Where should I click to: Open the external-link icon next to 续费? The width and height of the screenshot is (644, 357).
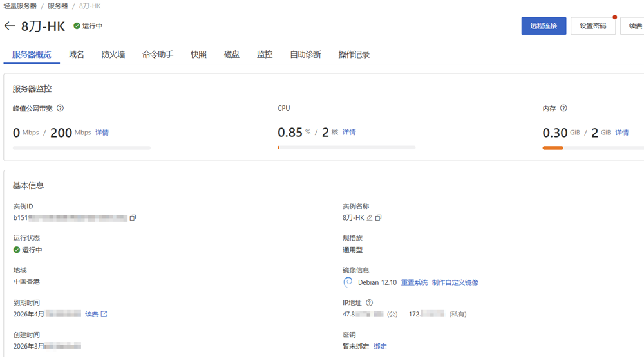click(104, 315)
